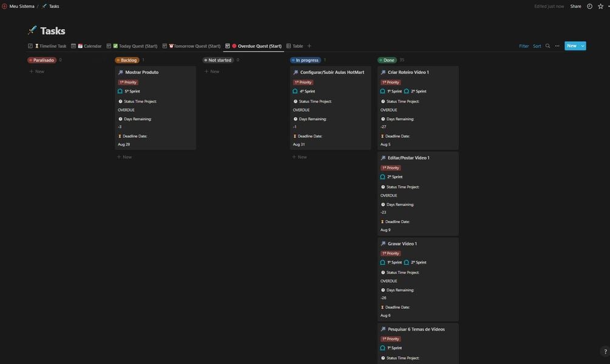Click Aug 31 deadline on Configurar/Subir Aulas
Screen dimensions: 610x364
point(299,144)
